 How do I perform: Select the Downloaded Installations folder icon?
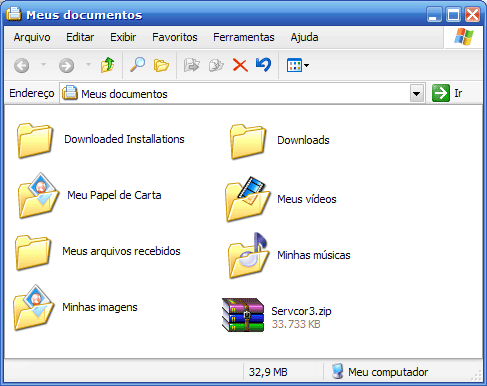[35, 140]
